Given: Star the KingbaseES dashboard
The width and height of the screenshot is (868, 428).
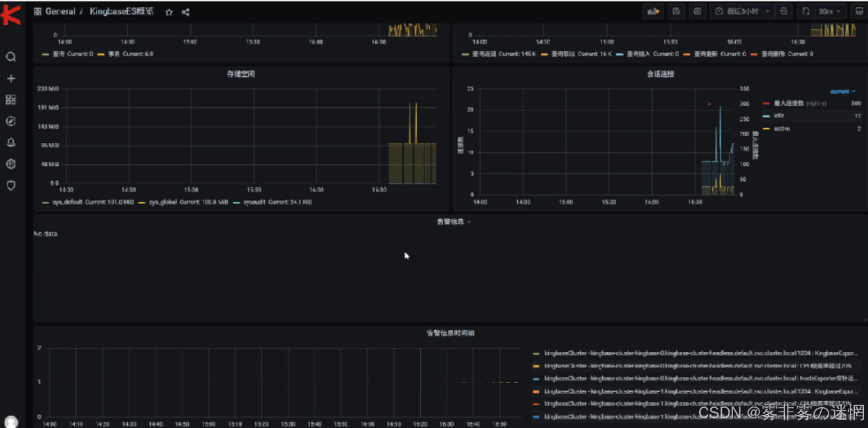Looking at the screenshot, I should pyautogui.click(x=169, y=12).
